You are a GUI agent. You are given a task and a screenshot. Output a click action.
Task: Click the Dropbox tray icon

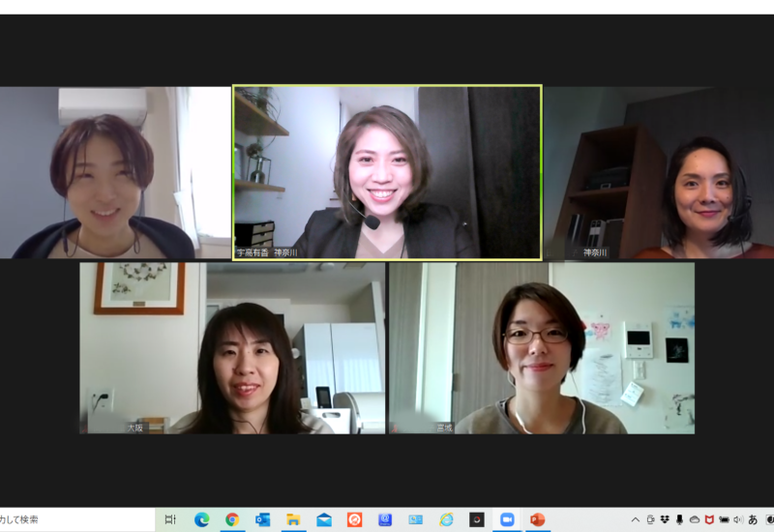(x=665, y=519)
